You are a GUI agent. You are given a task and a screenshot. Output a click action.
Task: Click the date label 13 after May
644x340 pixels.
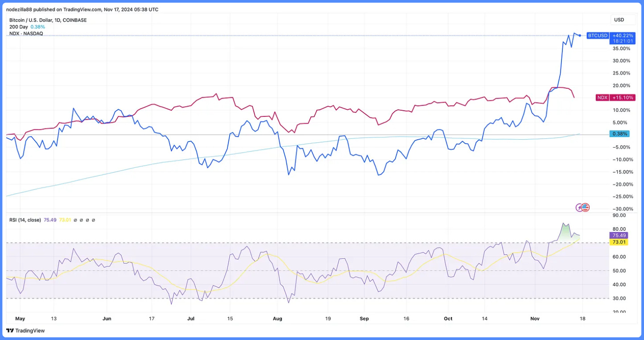click(x=54, y=319)
